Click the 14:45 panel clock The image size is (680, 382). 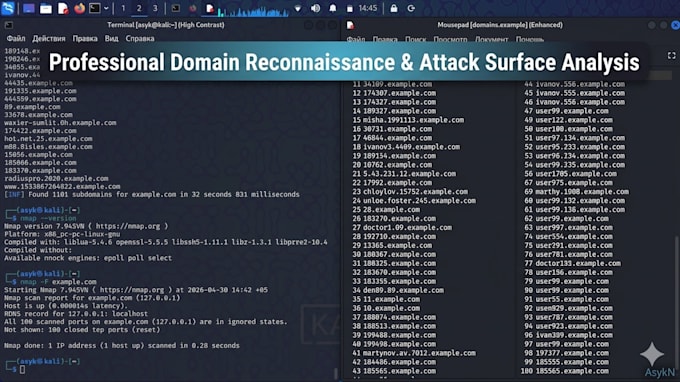point(368,8)
